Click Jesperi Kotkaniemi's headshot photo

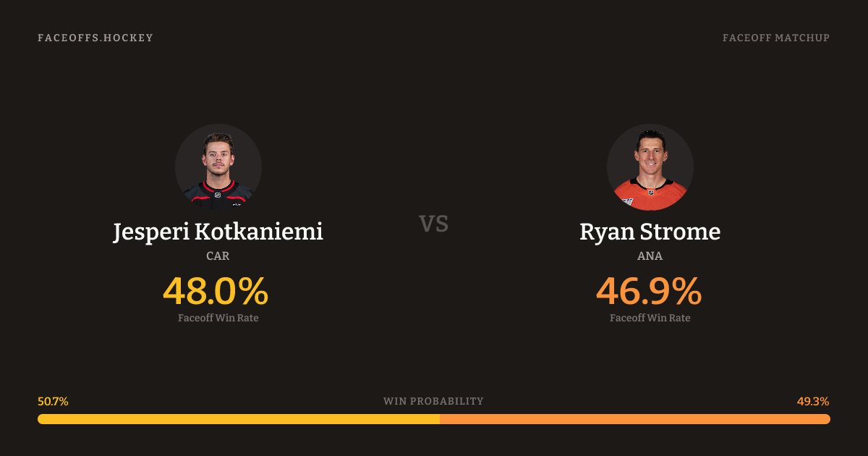[x=218, y=167]
